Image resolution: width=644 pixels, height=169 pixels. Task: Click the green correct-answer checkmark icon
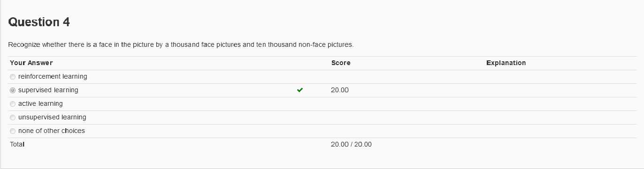(x=300, y=90)
